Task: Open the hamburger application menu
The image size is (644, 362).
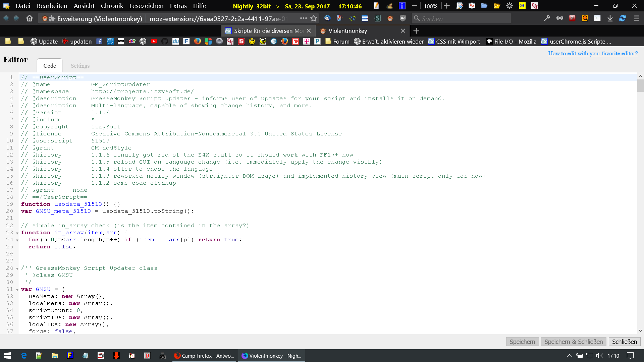Action: (636, 18)
